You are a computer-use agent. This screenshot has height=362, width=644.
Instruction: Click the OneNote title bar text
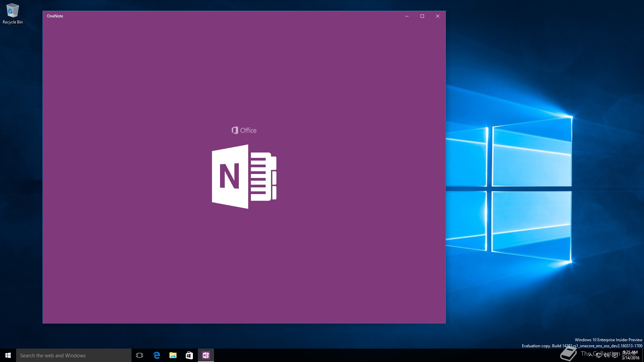pyautogui.click(x=55, y=16)
